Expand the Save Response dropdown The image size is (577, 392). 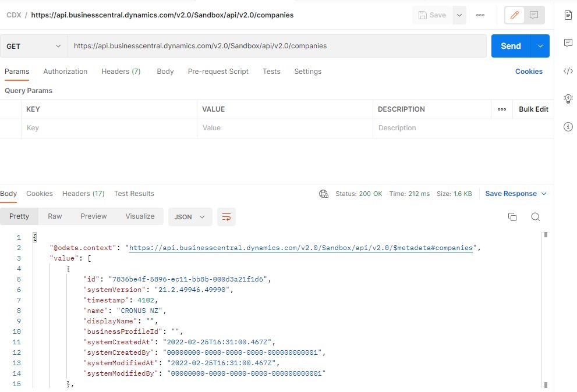tap(516, 194)
